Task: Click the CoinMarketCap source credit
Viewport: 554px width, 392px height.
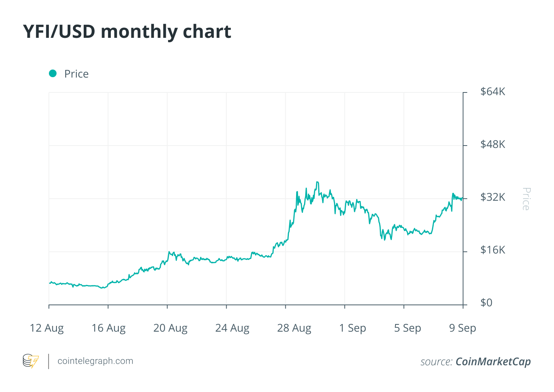Action: point(493,361)
